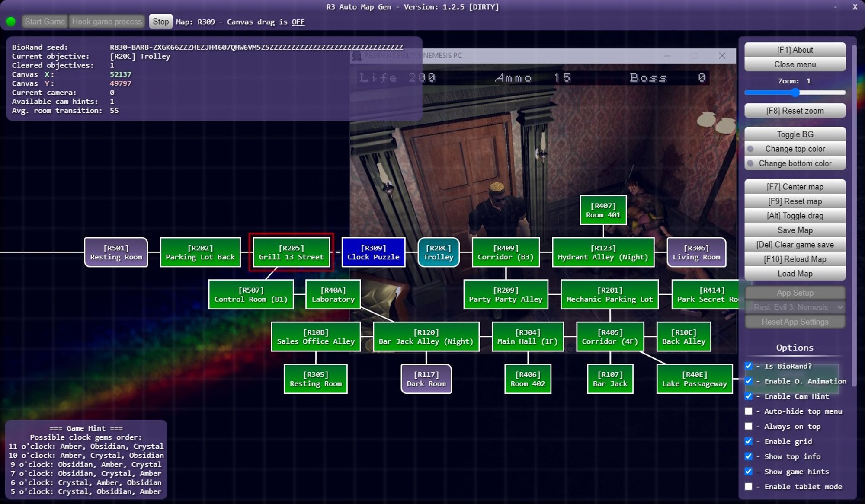This screenshot has height=504, width=865.
Task: Click Save Map
Action: (x=795, y=230)
